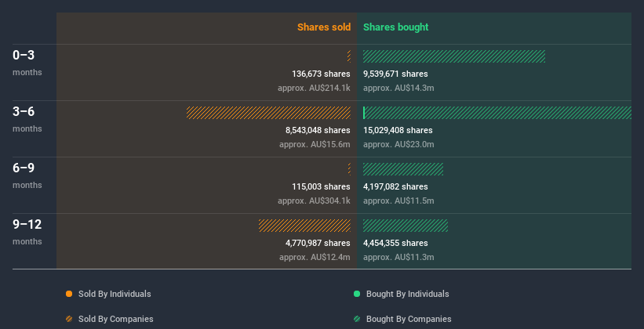Click the approx. AU$15.6m amount
644x329 pixels.
tap(315, 144)
